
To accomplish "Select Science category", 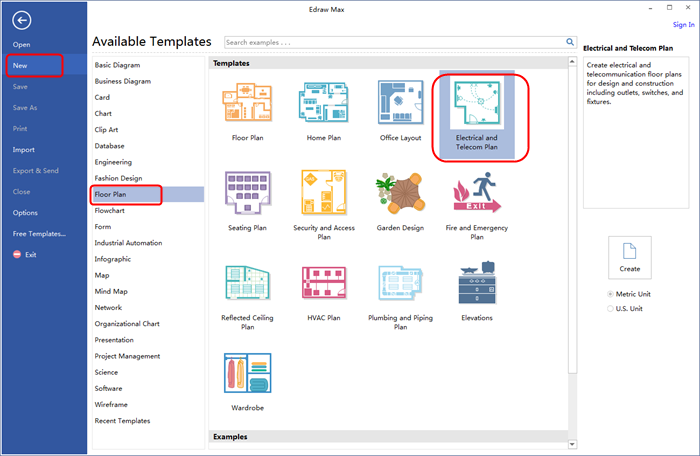I will 106,372.
